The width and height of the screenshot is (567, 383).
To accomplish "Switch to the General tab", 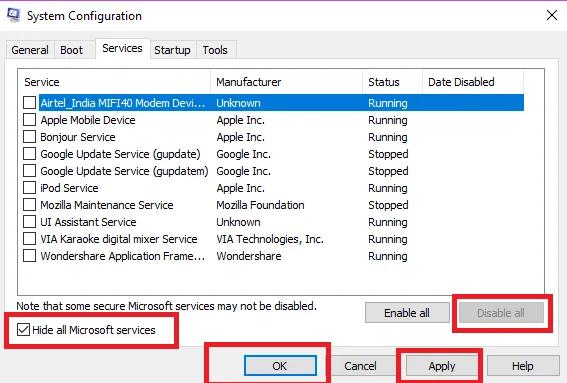I will [x=30, y=50].
